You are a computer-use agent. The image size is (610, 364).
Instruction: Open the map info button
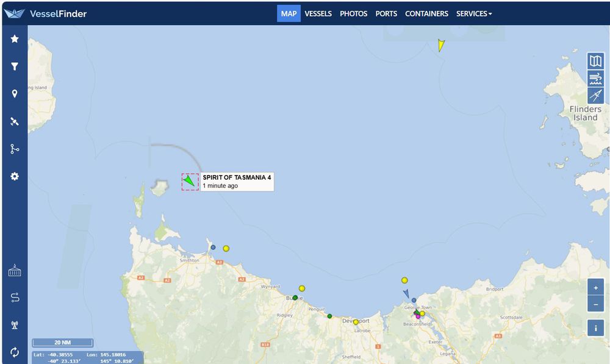point(595,328)
